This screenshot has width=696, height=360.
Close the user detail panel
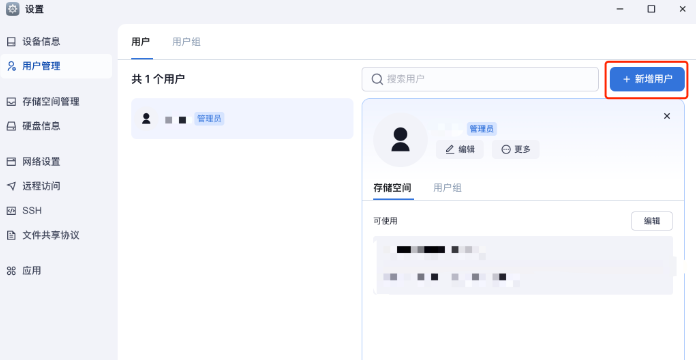(x=667, y=116)
